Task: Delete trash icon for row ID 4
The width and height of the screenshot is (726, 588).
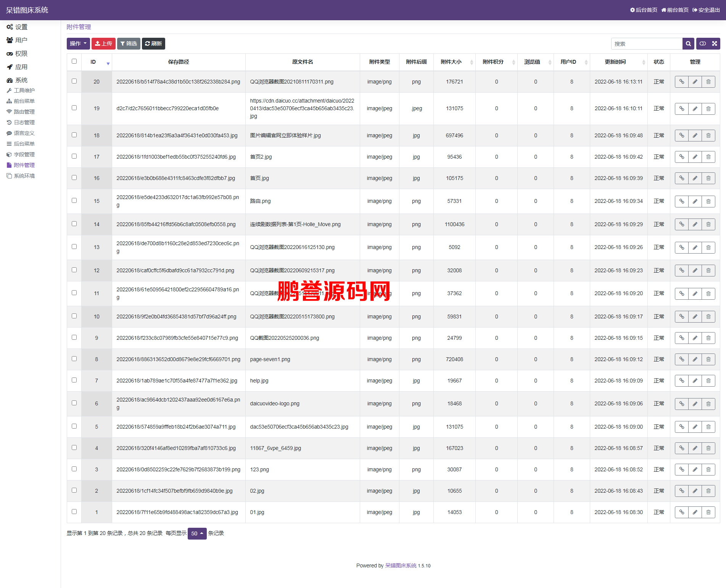Action: [x=708, y=448]
